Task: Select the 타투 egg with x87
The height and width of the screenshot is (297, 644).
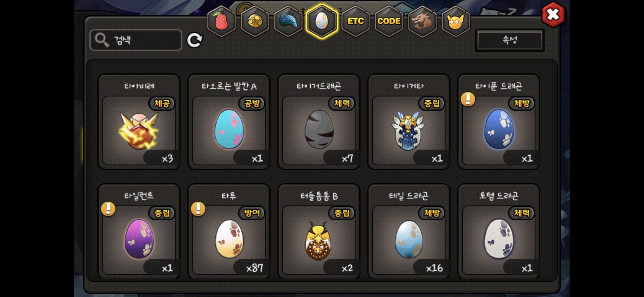Action: click(x=229, y=232)
